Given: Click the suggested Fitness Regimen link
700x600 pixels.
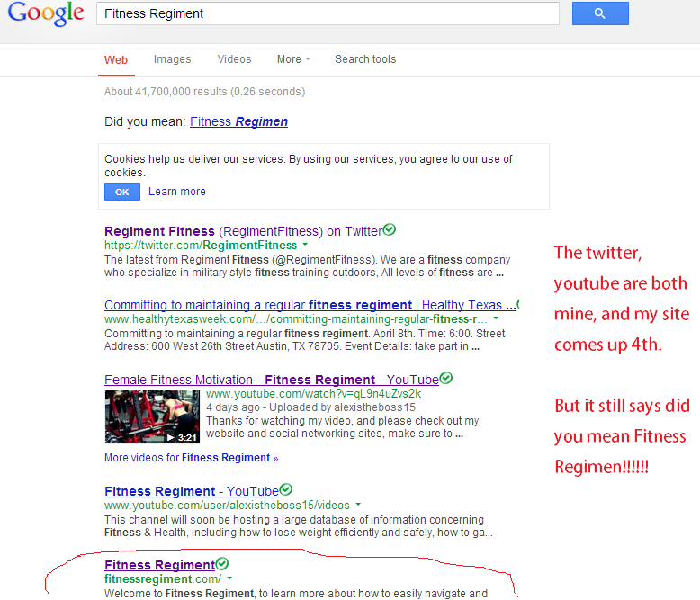Looking at the screenshot, I should click(x=238, y=121).
